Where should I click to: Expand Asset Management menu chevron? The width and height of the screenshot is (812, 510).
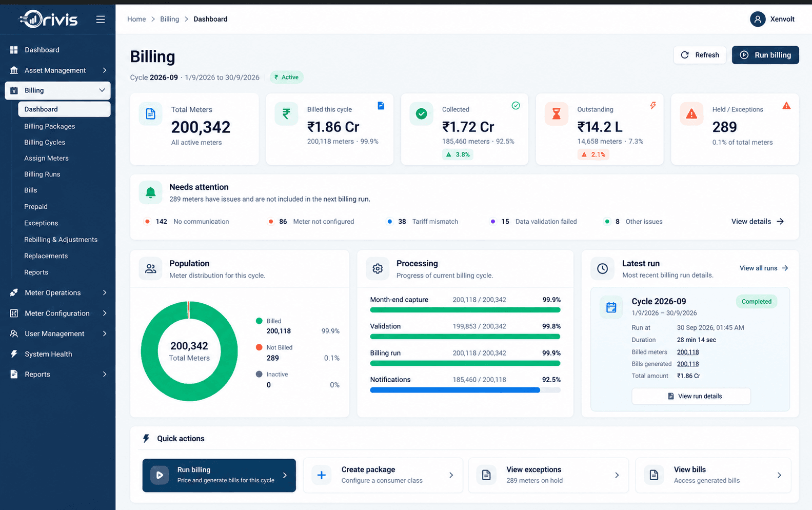point(105,70)
